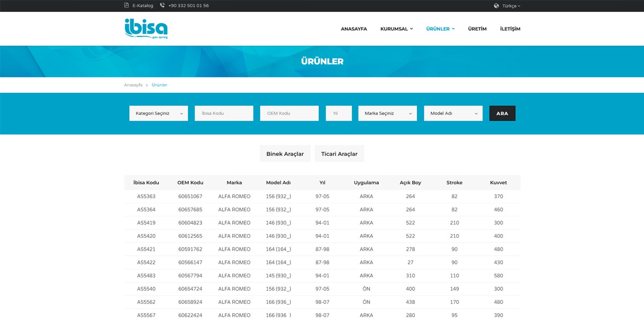Click ÖN in the AS5540 row
Viewport: 644px width, 322px height.
pos(367,289)
